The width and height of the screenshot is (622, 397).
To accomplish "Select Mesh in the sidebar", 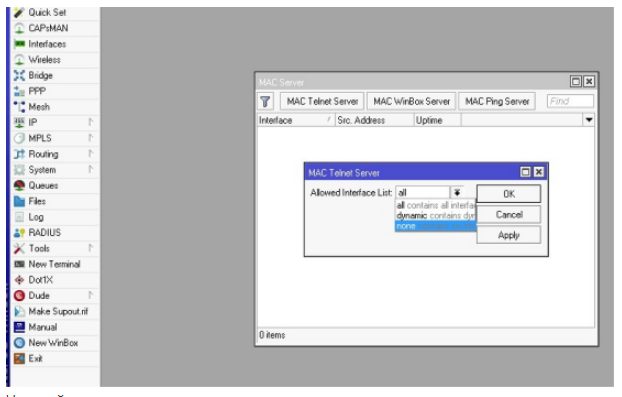I will (x=55, y=107).
